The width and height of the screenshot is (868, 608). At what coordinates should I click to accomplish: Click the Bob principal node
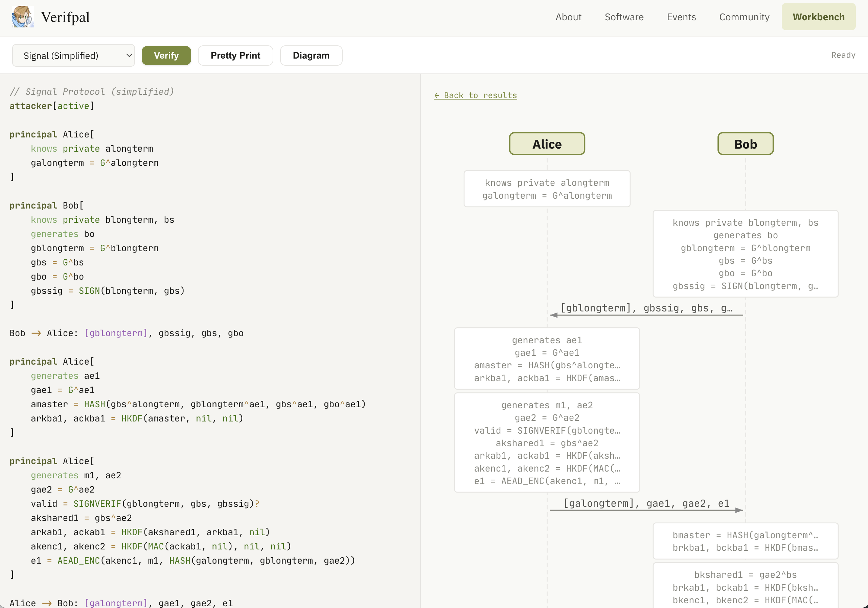click(x=745, y=144)
